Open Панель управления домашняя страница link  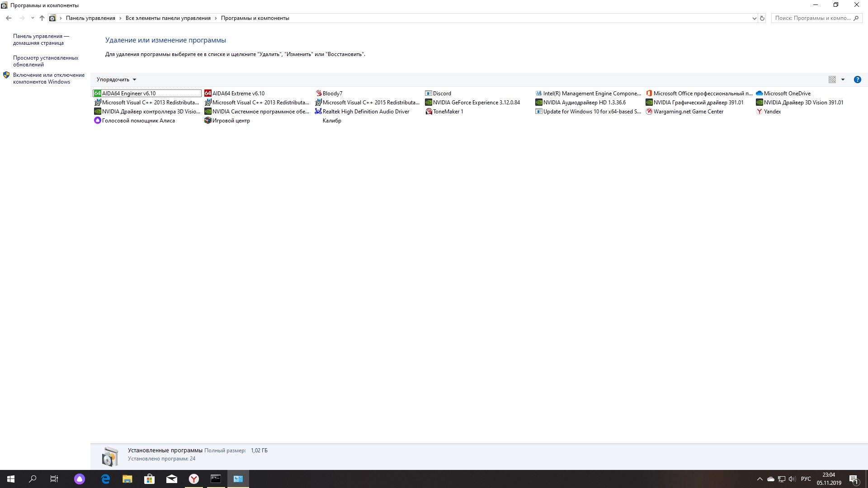tap(41, 40)
